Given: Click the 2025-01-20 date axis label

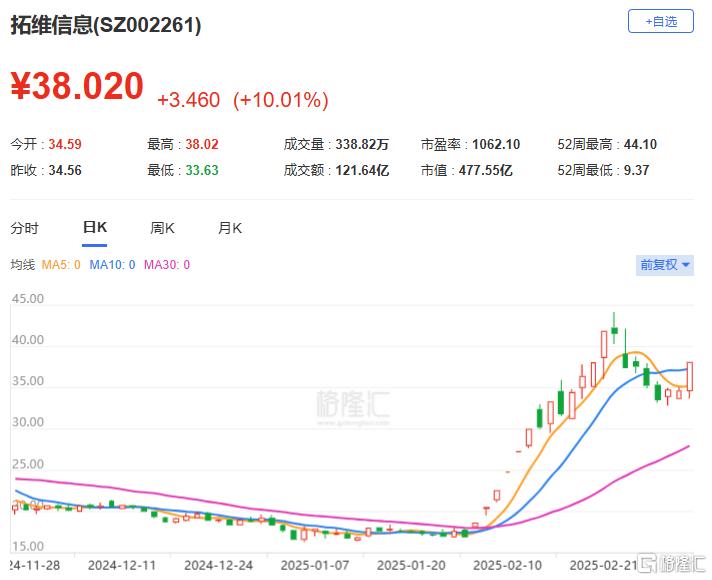Looking at the screenshot, I should coord(411,565).
